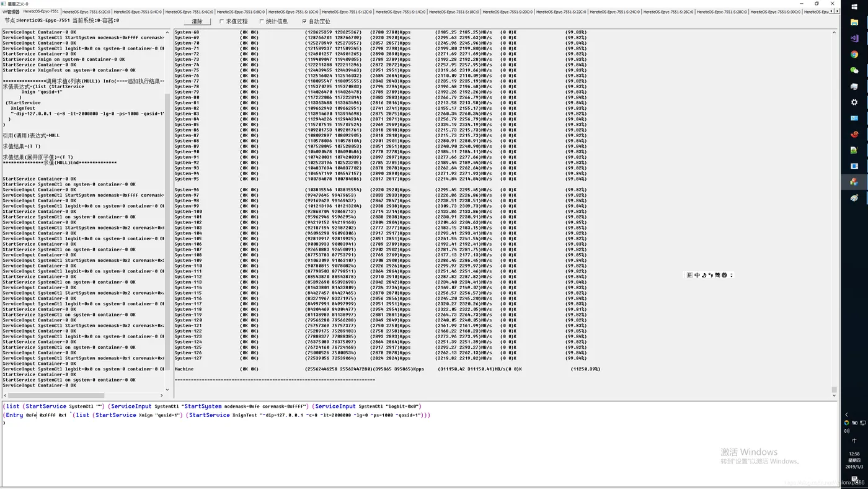This screenshot has width=868, height=489.
Task: Click left log horizontal scroll-left arrow
Action: pyautogui.click(x=5, y=396)
